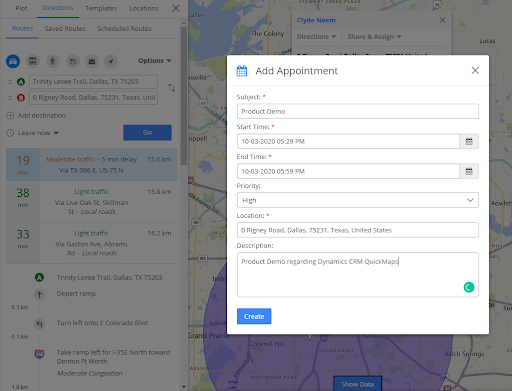Expand Directions menu in Clyde Neem card
The image size is (512, 391).
tap(316, 37)
